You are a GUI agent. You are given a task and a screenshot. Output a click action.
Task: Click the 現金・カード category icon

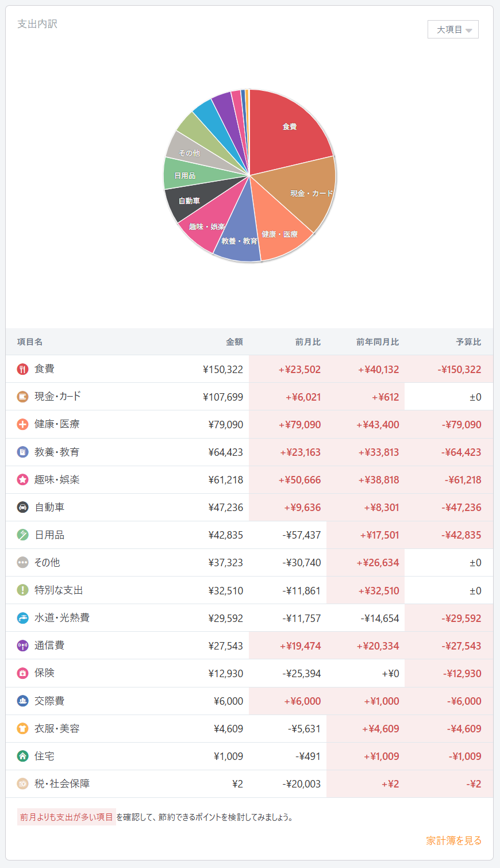23,397
